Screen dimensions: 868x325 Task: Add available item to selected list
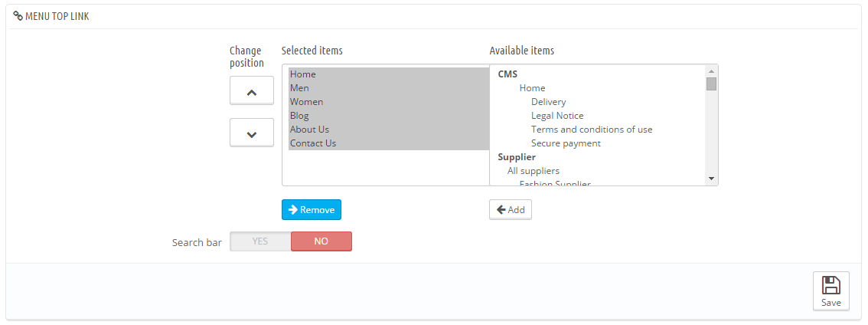tap(511, 210)
